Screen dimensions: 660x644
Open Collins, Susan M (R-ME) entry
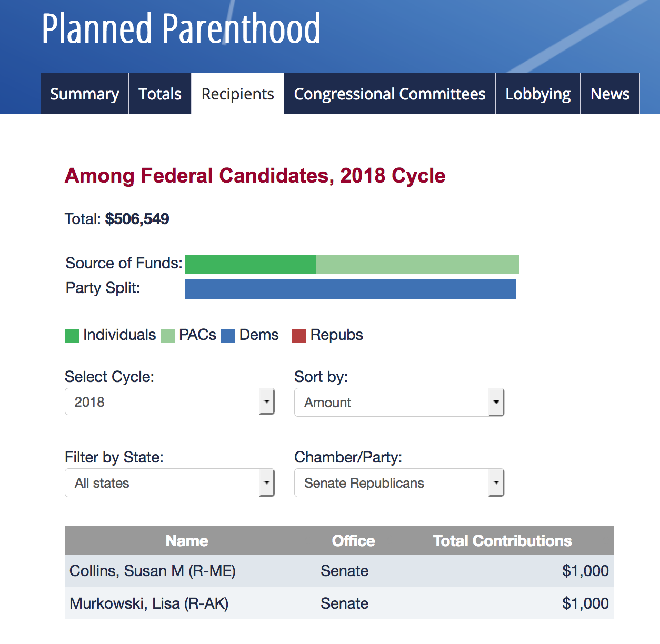coord(153,571)
